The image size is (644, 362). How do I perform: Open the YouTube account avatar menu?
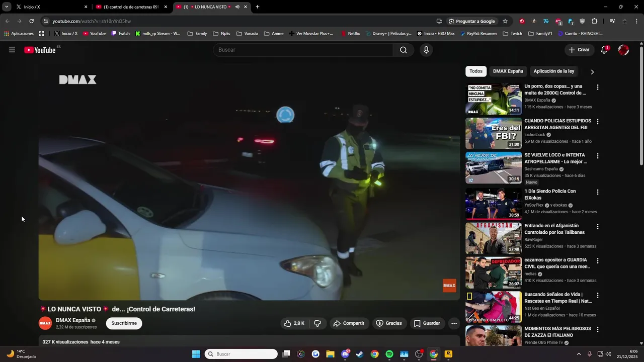(623, 50)
